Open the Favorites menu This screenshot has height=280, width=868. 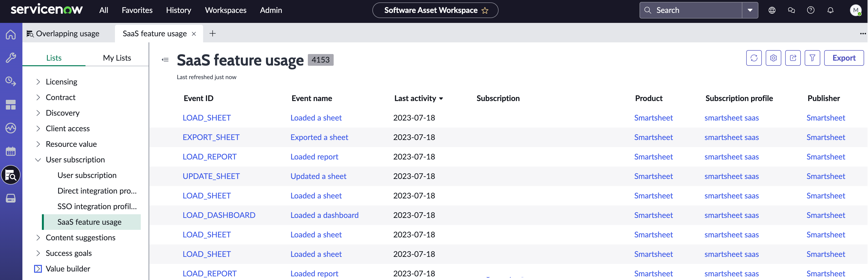[137, 10]
